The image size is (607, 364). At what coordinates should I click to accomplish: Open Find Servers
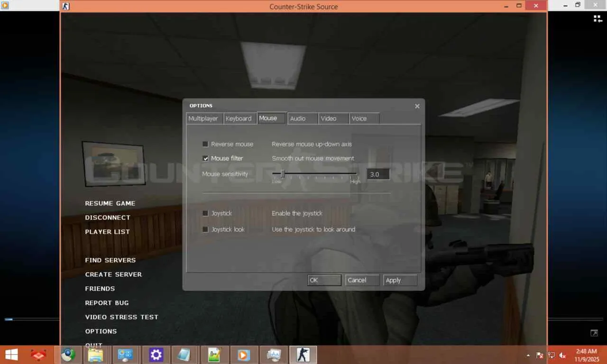coord(110,260)
